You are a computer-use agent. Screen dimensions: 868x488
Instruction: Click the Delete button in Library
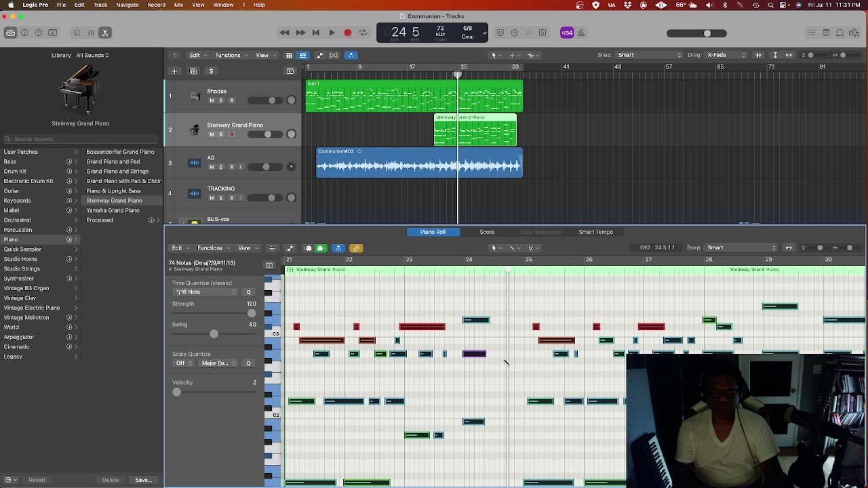tap(111, 480)
